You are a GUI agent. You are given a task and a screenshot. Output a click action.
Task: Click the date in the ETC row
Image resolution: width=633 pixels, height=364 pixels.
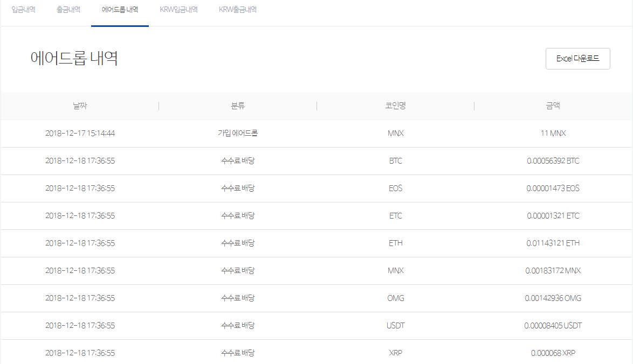point(80,216)
